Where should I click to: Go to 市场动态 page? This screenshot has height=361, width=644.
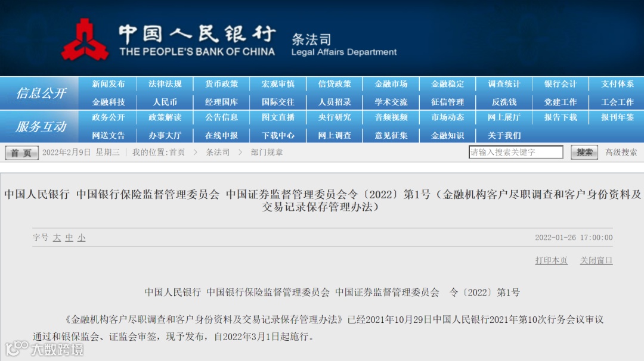[448, 117]
